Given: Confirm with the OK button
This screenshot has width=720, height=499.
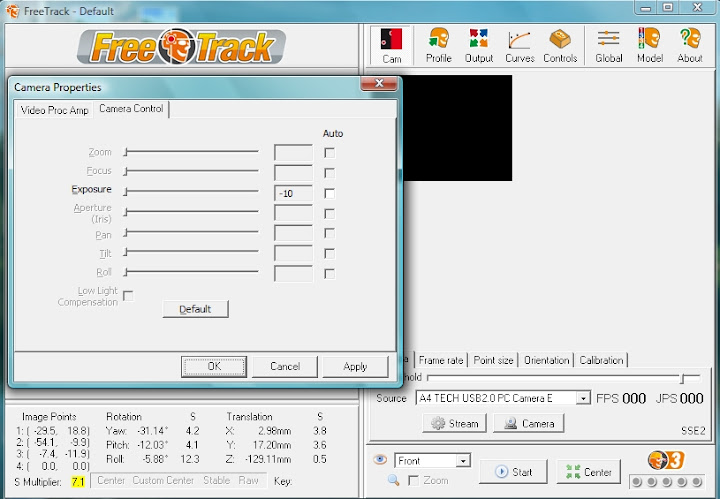Looking at the screenshot, I should pos(214,366).
